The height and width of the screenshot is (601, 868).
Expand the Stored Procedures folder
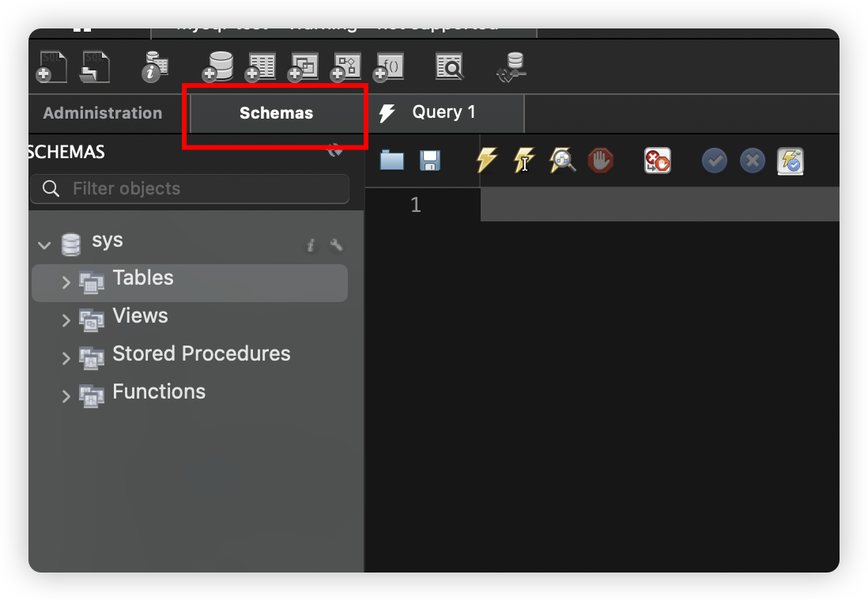point(66,358)
